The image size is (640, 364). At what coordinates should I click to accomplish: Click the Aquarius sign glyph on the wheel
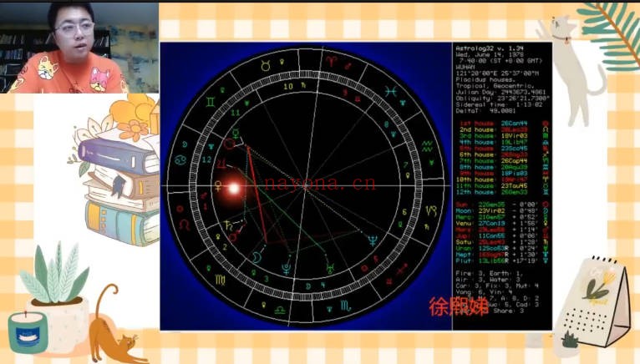(x=427, y=146)
